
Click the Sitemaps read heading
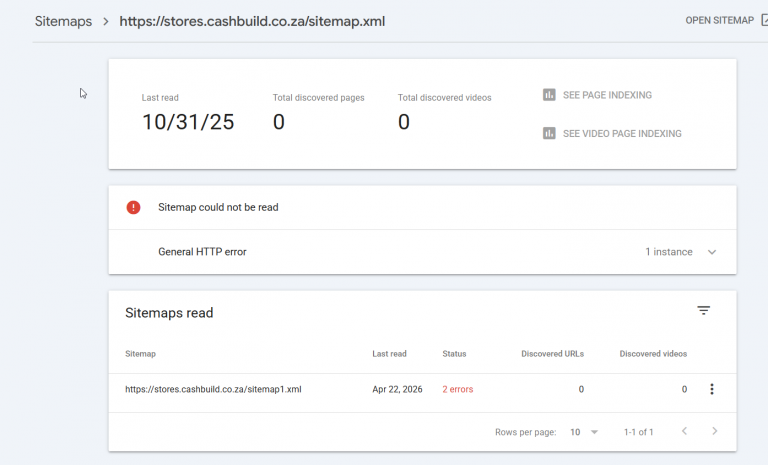pyautogui.click(x=169, y=313)
